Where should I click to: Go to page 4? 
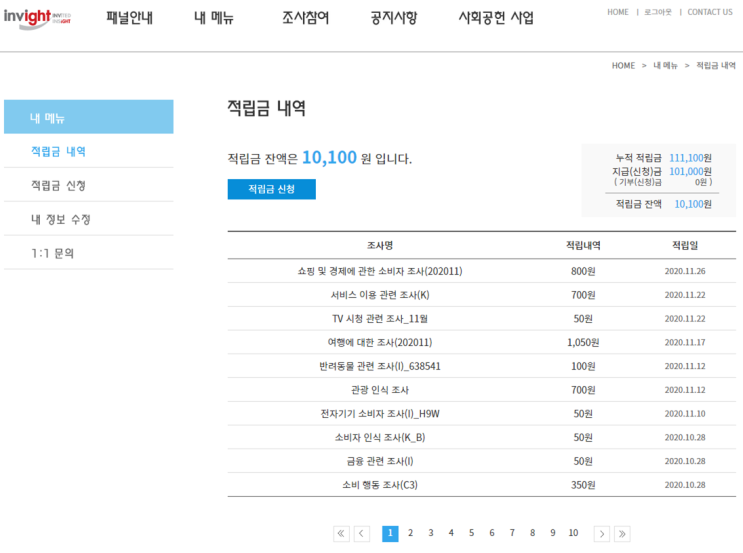(x=451, y=533)
